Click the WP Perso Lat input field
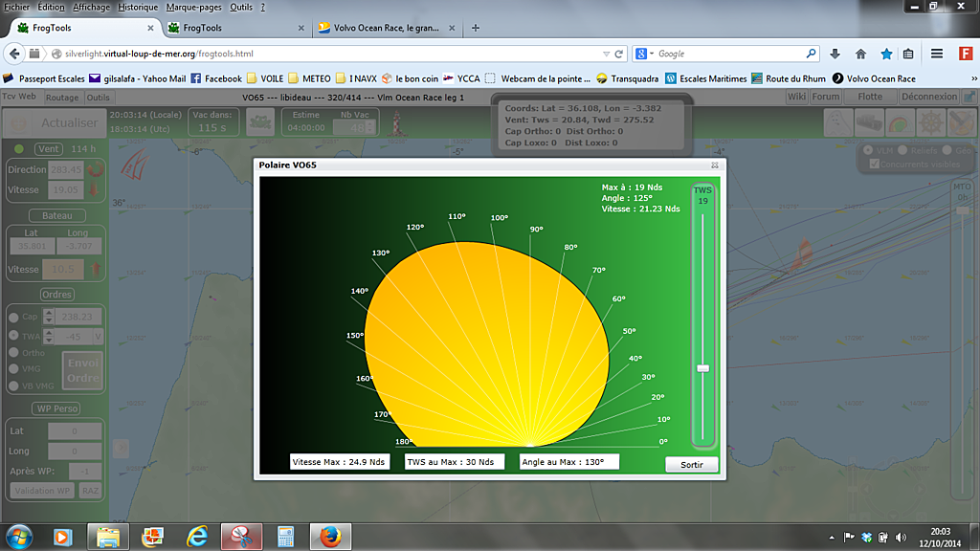 [75, 431]
